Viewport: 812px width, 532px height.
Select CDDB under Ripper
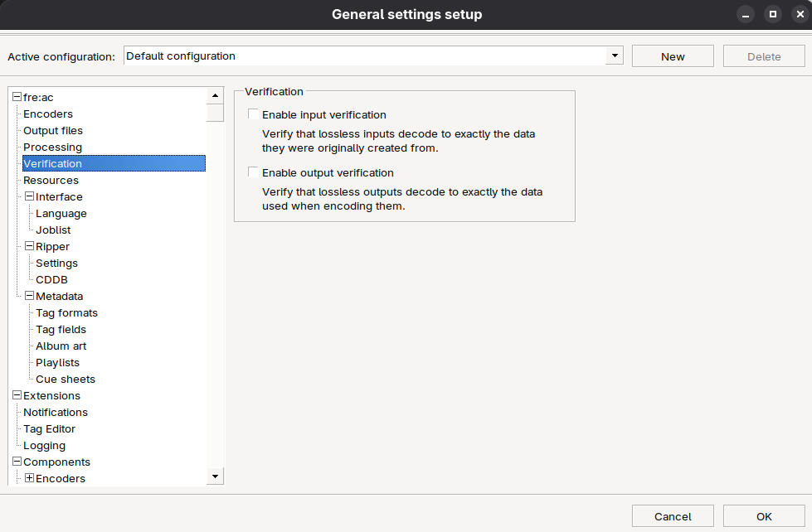click(51, 280)
